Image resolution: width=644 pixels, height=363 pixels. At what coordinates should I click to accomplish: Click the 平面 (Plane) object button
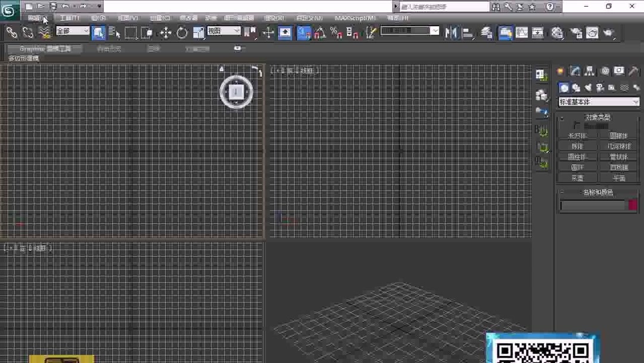[619, 178]
